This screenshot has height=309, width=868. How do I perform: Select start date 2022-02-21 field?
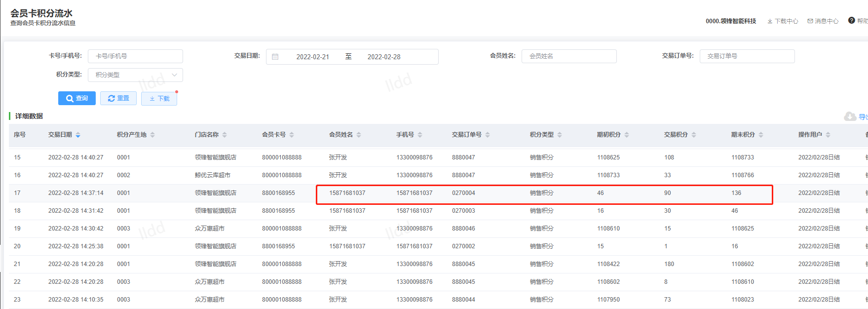coord(312,57)
